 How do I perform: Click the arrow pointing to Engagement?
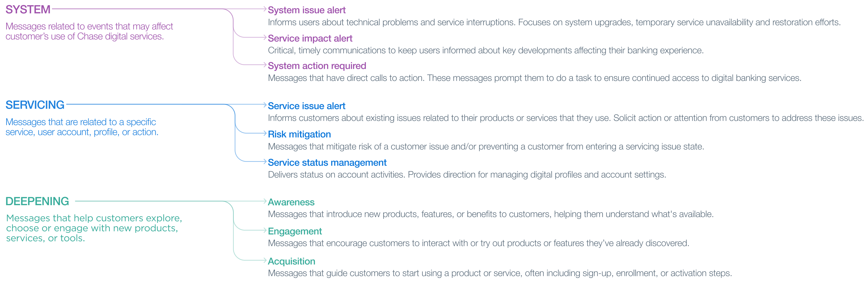tap(264, 230)
